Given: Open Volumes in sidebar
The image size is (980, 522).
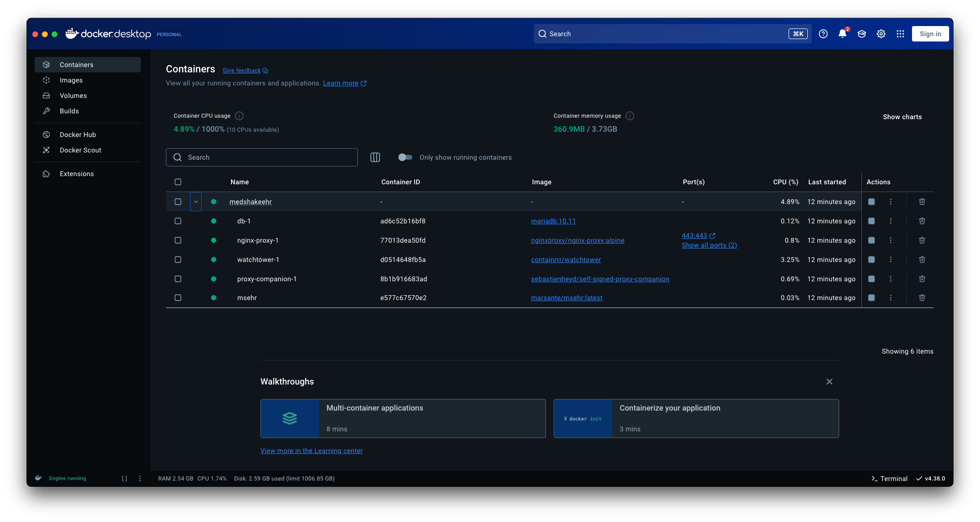Looking at the screenshot, I should coord(88,96).
